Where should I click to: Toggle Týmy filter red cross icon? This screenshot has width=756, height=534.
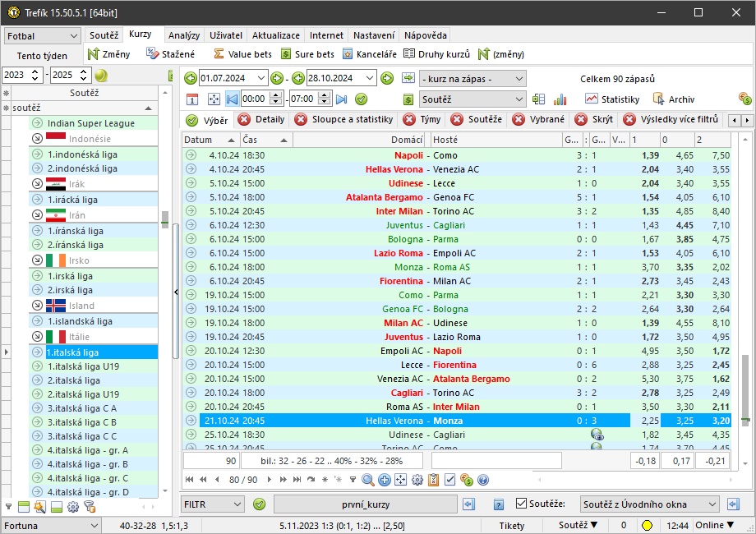[x=409, y=119]
